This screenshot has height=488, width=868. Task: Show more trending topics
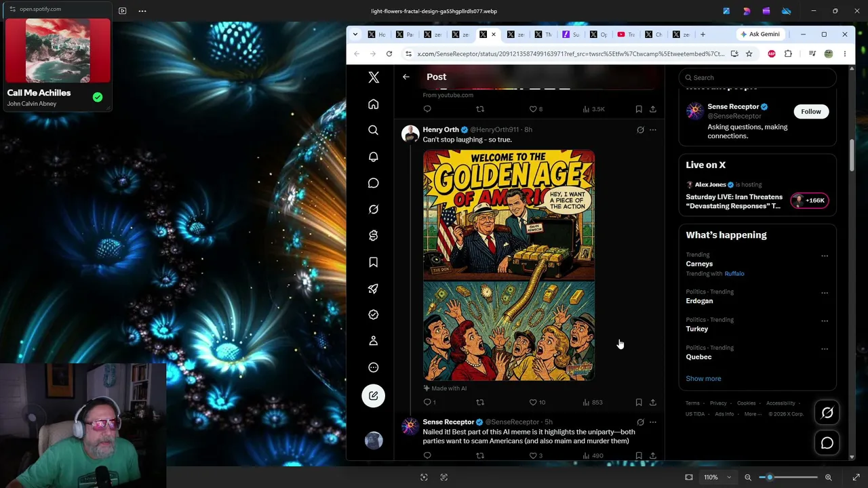703,379
